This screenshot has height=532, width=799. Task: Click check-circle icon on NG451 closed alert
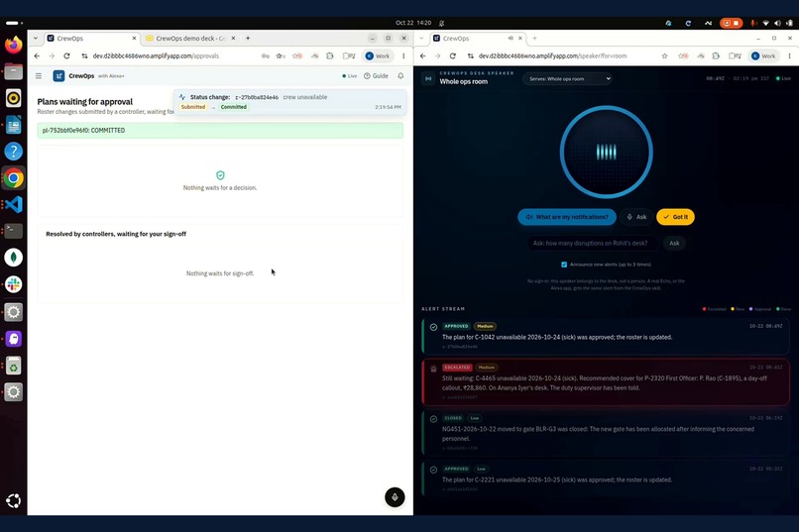[x=433, y=419]
